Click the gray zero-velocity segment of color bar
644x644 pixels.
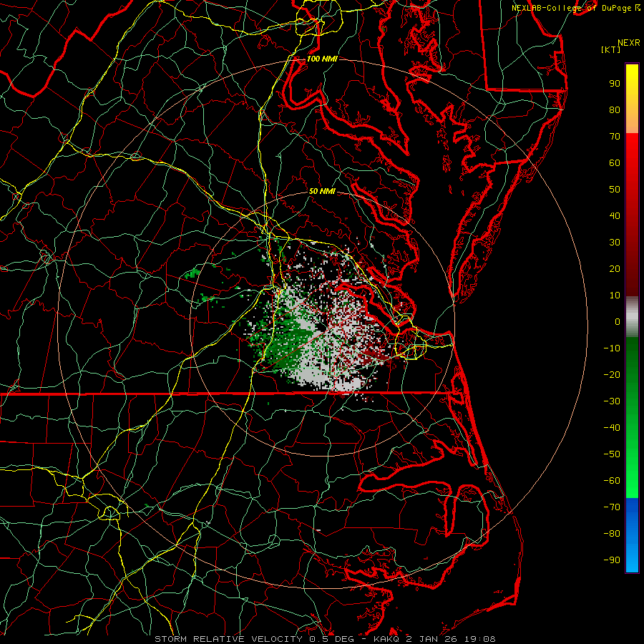tap(632, 317)
